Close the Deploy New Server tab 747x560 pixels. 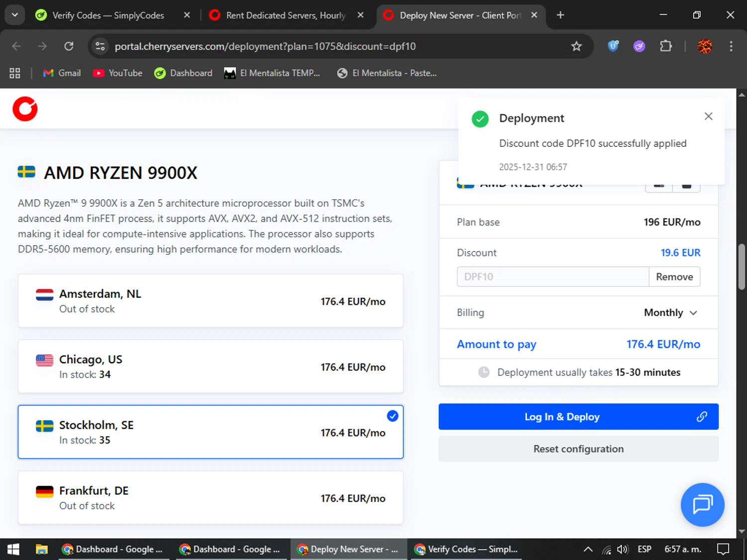(534, 15)
